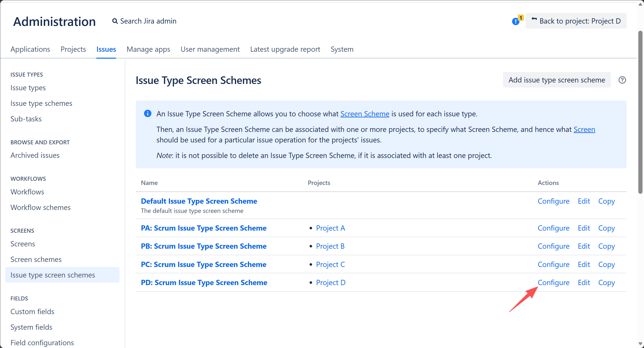Configure PD: Scrum Issue Type Screen Scheme
The image size is (644, 348).
553,282
